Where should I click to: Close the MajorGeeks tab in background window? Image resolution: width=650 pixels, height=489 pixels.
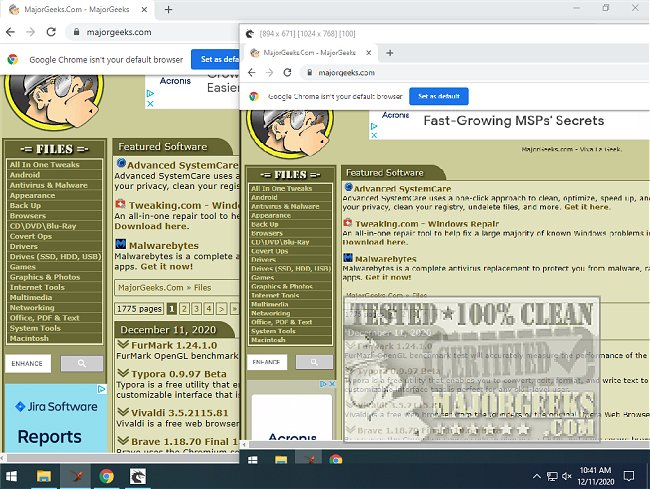tap(144, 10)
